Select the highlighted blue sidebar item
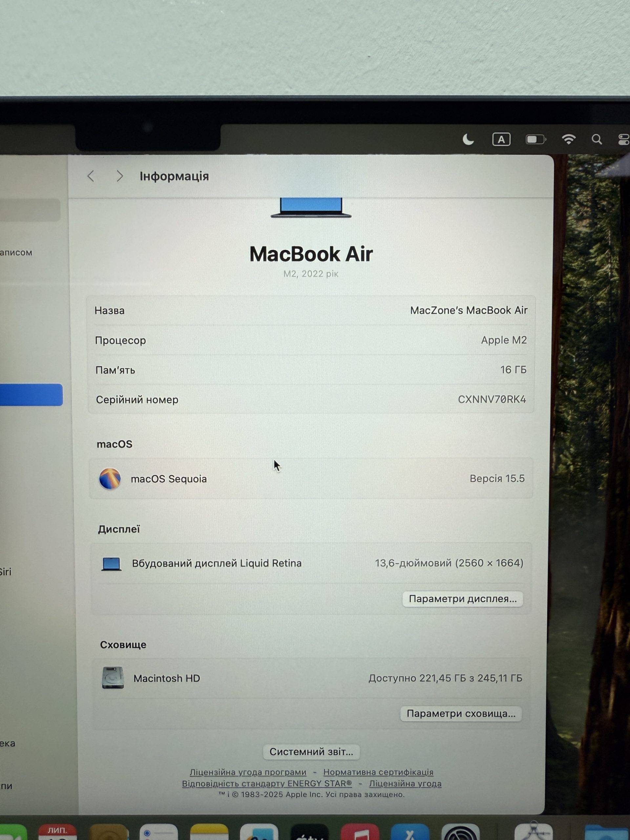This screenshot has height=840, width=630. point(31,395)
